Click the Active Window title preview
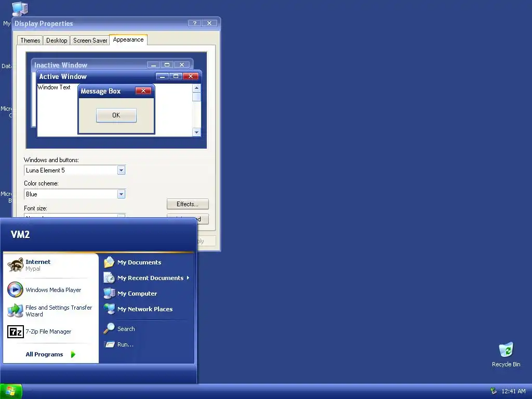Image resolution: width=532 pixels, height=399 pixels. 63,76
